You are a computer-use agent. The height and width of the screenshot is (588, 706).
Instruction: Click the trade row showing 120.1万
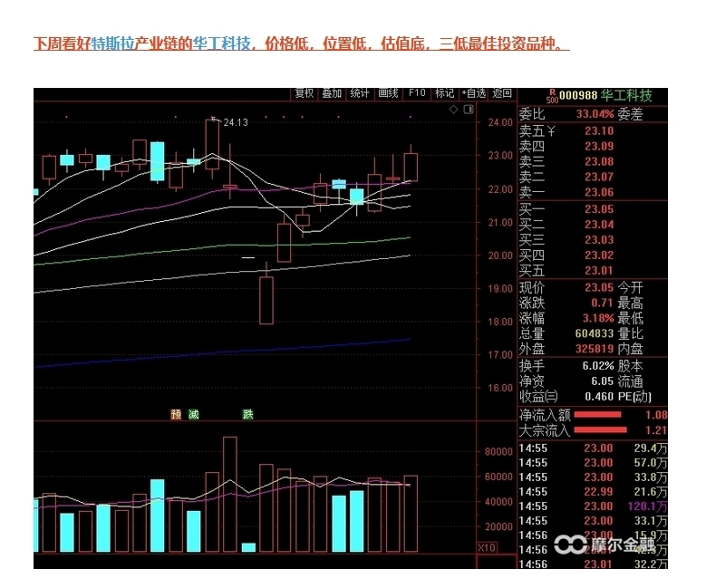(x=593, y=506)
